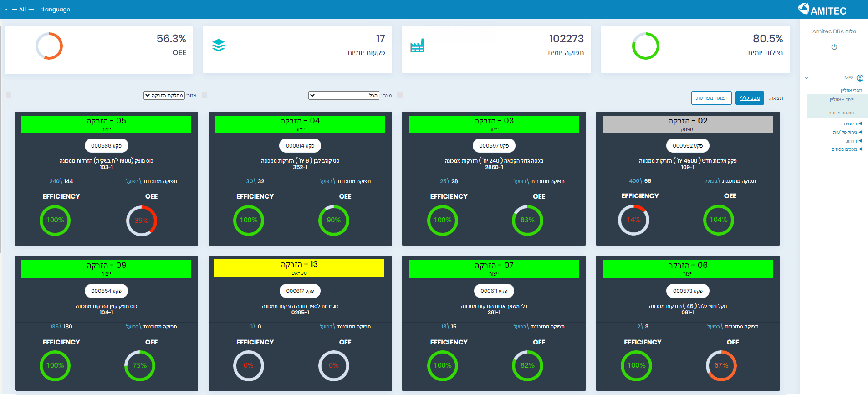This screenshot has height=395, width=868.
Task: Click the layers icon on the daily work orders card
Action: (219, 46)
